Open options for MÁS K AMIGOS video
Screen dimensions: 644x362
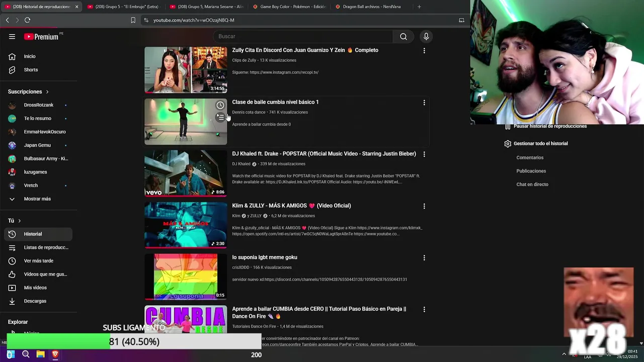pyautogui.click(x=424, y=206)
